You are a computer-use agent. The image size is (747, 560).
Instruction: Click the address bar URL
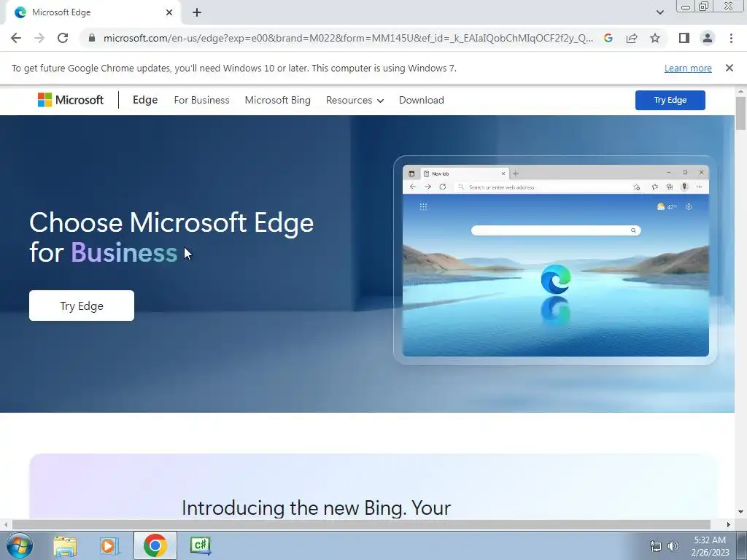click(x=348, y=38)
